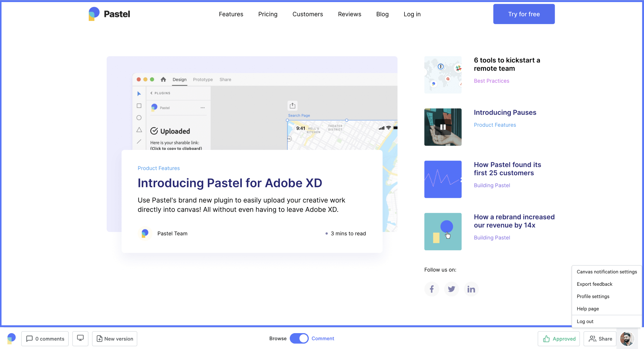This screenshot has height=349, width=644.
Task: Mark the canvas as Approved
Action: point(559,339)
